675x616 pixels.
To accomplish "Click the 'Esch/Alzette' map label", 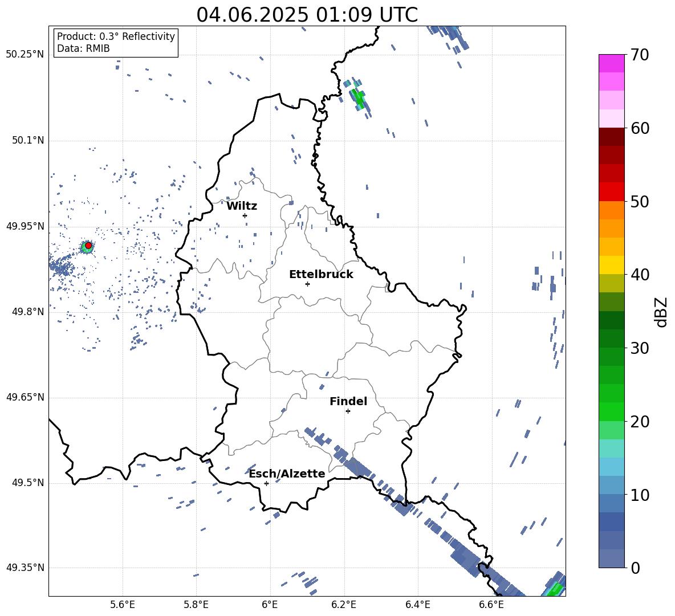I will coord(287,474).
